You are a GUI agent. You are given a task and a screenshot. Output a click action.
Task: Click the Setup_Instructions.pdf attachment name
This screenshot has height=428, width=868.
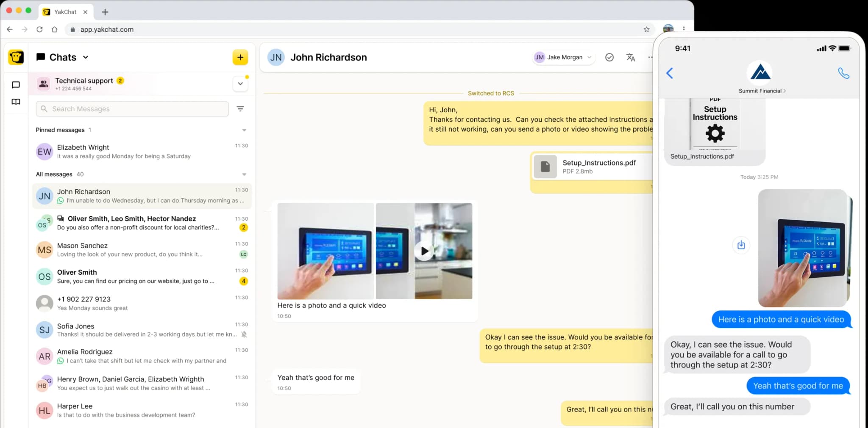[x=599, y=163]
